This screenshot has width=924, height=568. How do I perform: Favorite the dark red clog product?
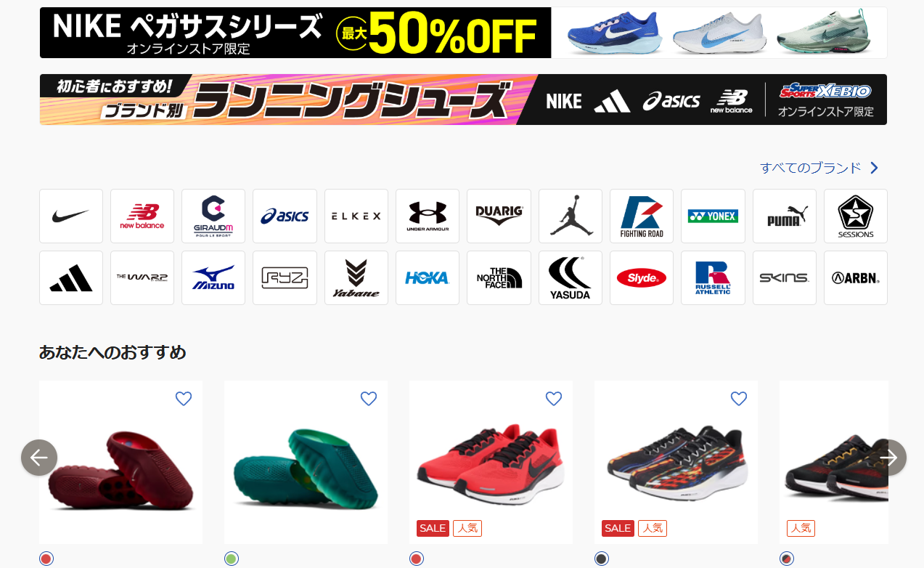pyautogui.click(x=184, y=399)
